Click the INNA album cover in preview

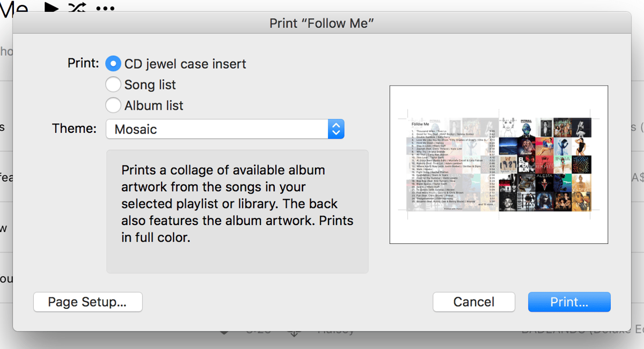(x=562, y=163)
